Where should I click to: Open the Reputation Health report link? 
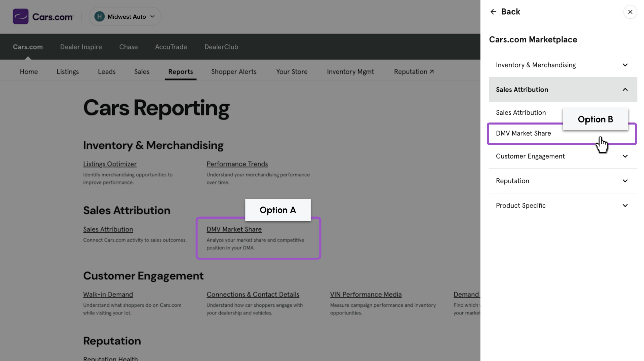click(x=110, y=358)
